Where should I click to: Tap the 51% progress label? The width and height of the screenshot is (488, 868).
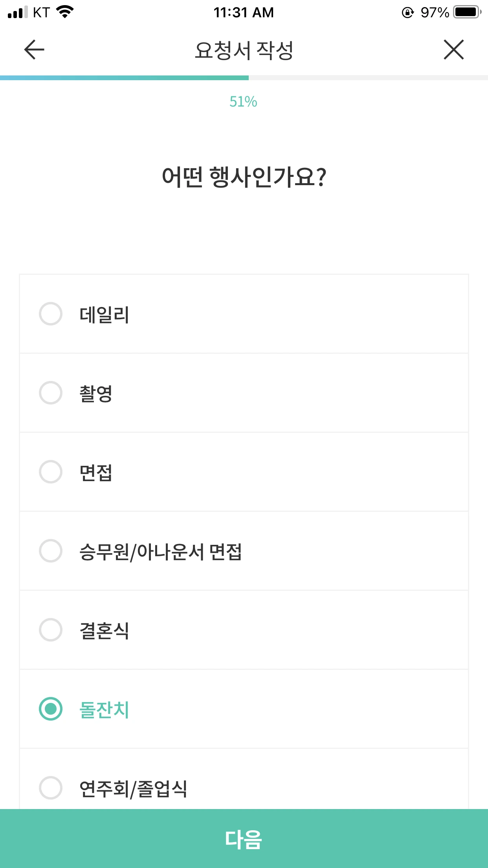pyautogui.click(x=243, y=102)
